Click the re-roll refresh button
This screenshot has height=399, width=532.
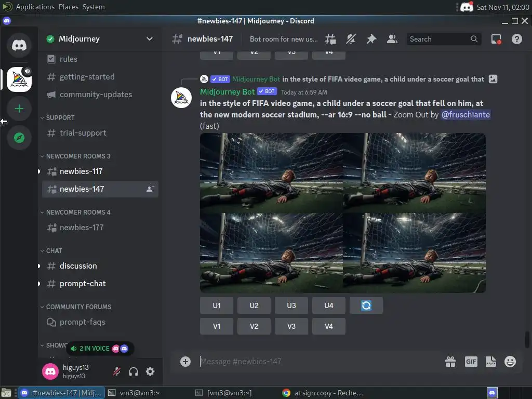366,305
